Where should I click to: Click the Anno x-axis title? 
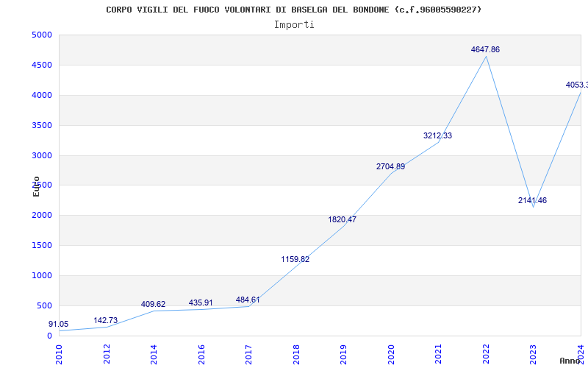570,361
